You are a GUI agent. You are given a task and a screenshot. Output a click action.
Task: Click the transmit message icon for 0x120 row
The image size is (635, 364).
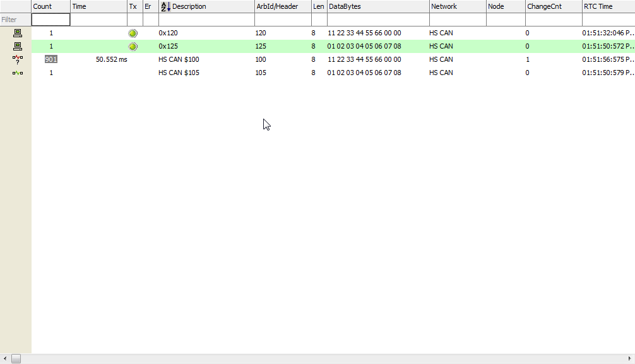pyautogui.click(x=18, y=33)
